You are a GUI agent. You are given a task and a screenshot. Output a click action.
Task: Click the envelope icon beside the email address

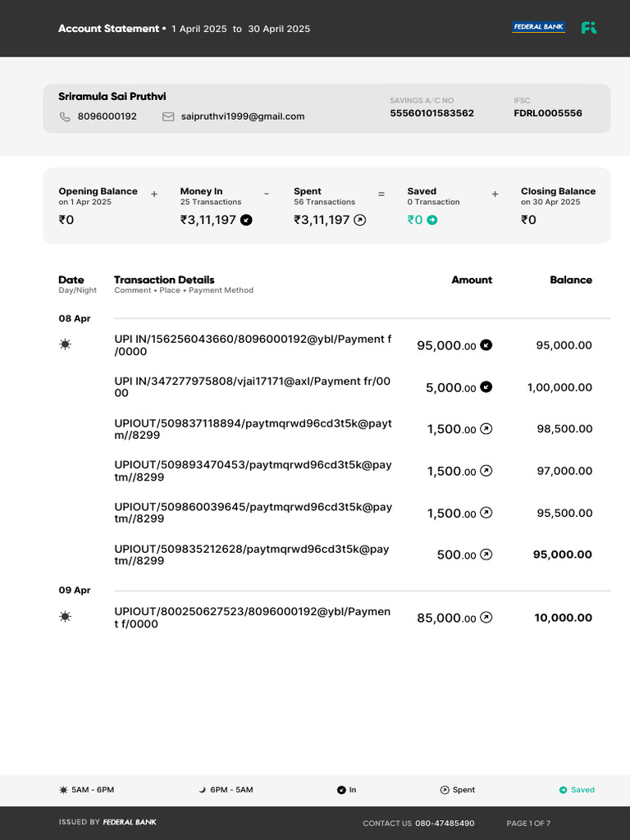coord(168,116)
